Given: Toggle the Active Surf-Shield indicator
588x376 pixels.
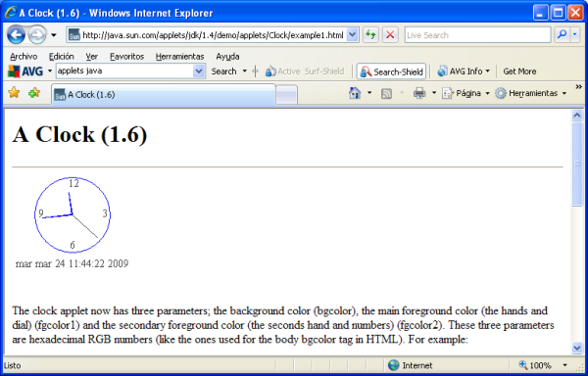Looking at the screenshot, I should 305,71.
